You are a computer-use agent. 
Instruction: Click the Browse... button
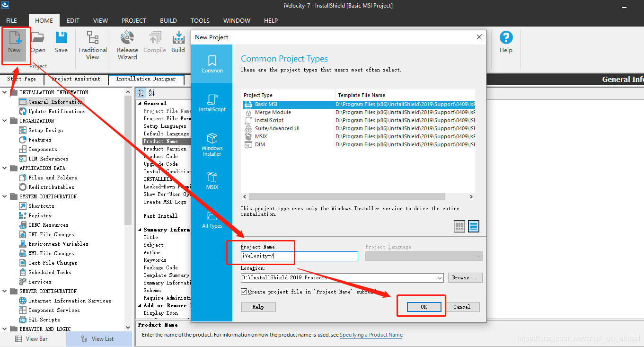click(x=465, y=278)
